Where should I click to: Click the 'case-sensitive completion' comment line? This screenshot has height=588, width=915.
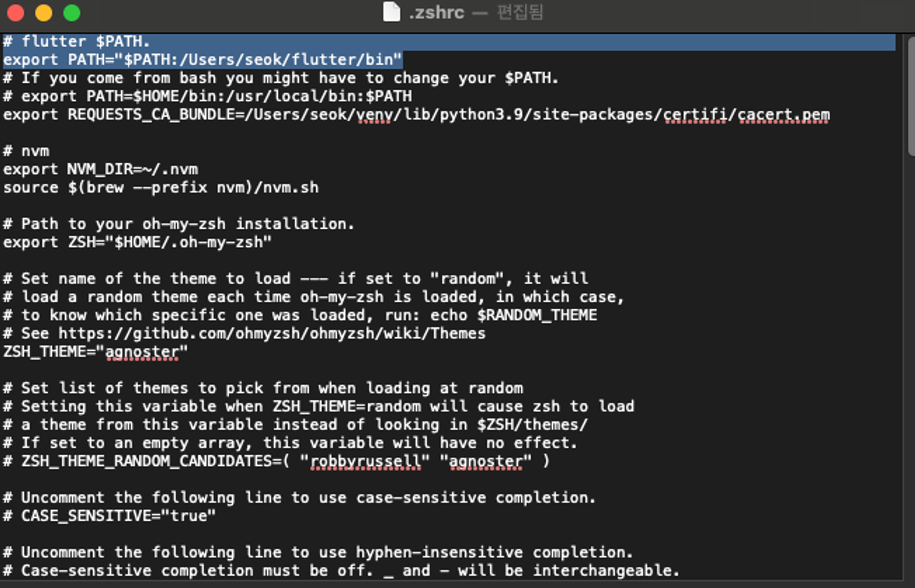[x=300, y=498]
